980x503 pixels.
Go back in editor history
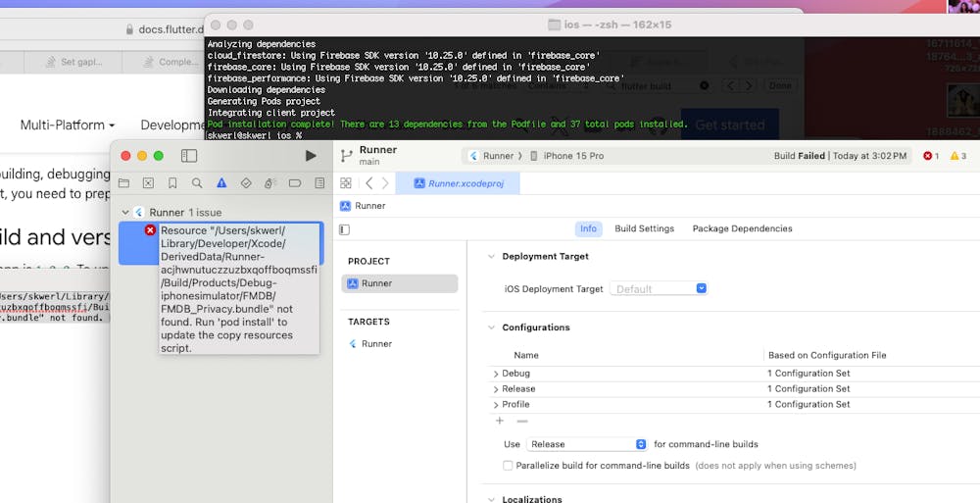click(369, 183)
